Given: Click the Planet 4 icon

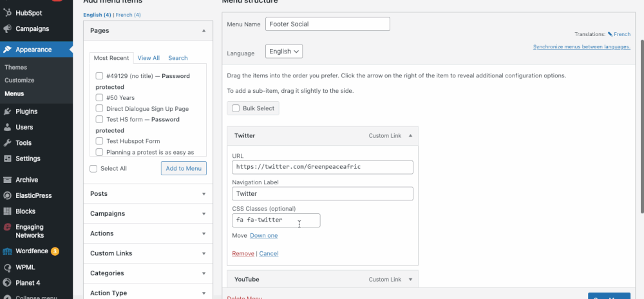Looking at the screenshot, I should tap(7, 283).
